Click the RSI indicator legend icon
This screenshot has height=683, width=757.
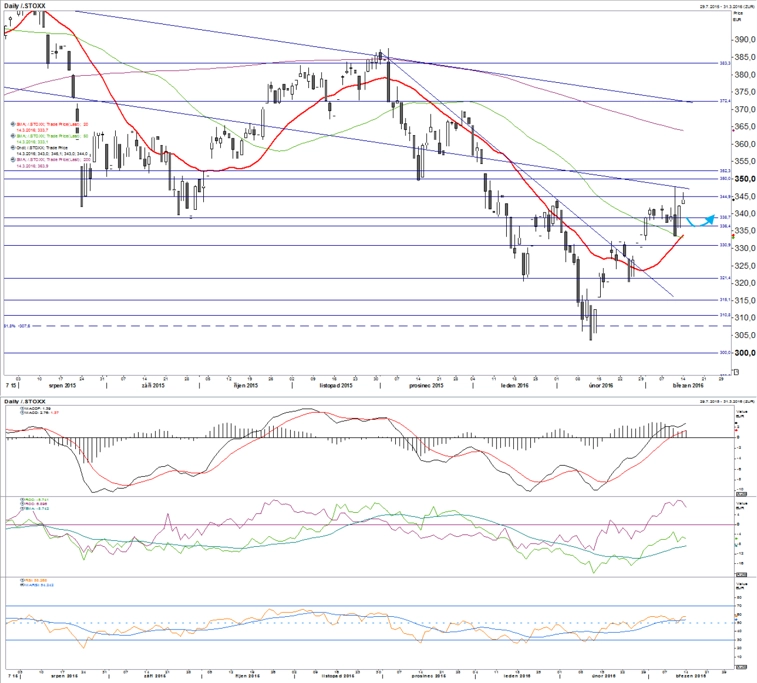point(22,580)
